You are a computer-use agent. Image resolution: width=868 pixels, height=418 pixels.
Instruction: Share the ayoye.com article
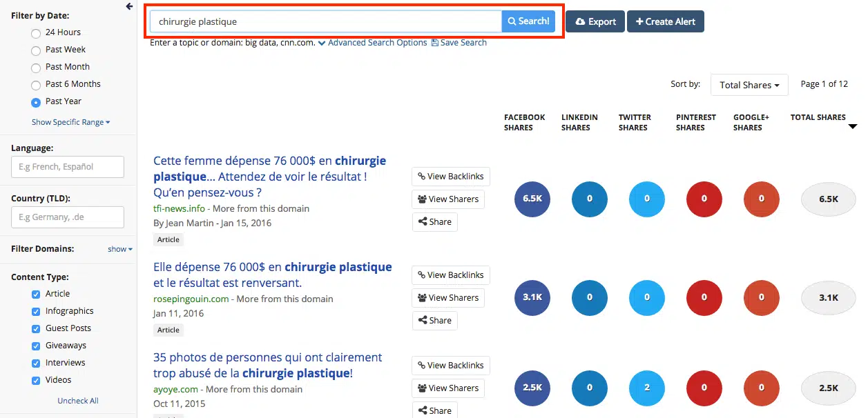click(434, 410)
